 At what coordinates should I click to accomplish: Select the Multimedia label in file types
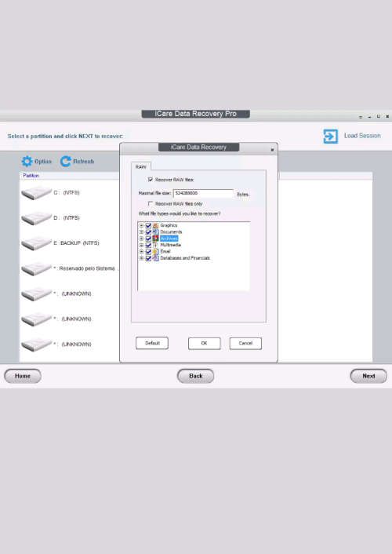click(x=171, y=245)
